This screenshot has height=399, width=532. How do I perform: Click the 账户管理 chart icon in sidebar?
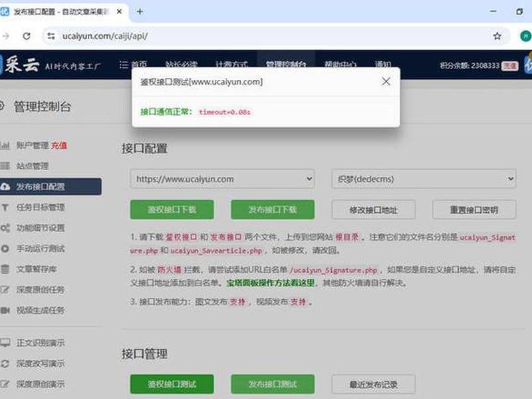point(5,146)
